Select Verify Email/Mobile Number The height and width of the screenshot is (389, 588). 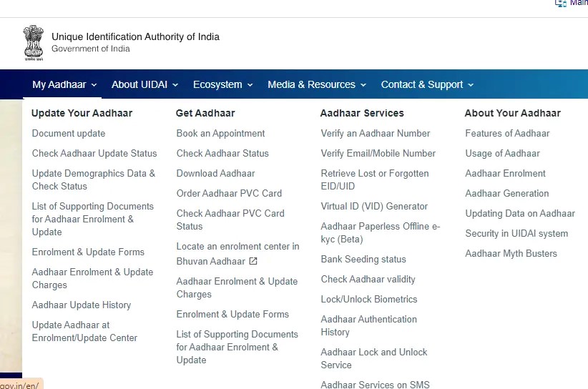(378, 153)
